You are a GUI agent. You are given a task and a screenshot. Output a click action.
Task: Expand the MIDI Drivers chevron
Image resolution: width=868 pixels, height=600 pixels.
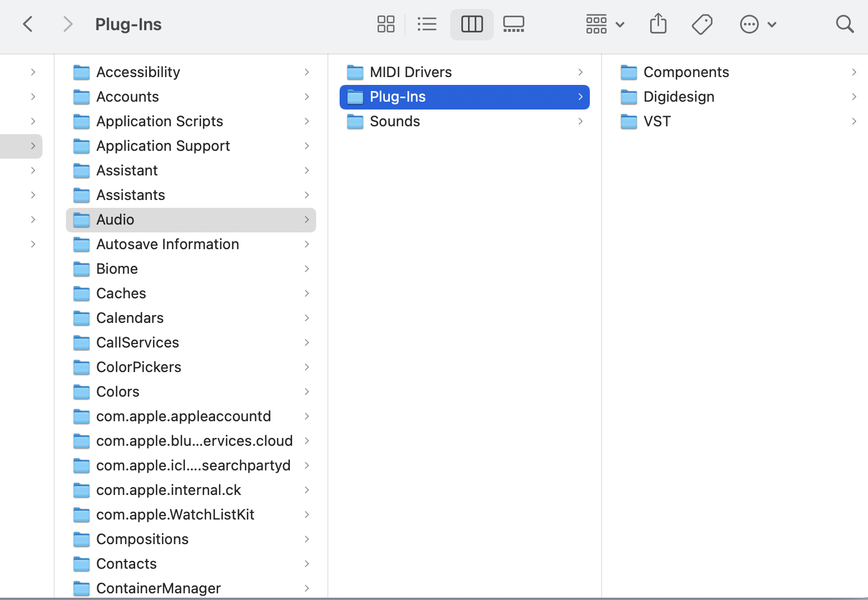pyautogui.click(x=580, y=72)
